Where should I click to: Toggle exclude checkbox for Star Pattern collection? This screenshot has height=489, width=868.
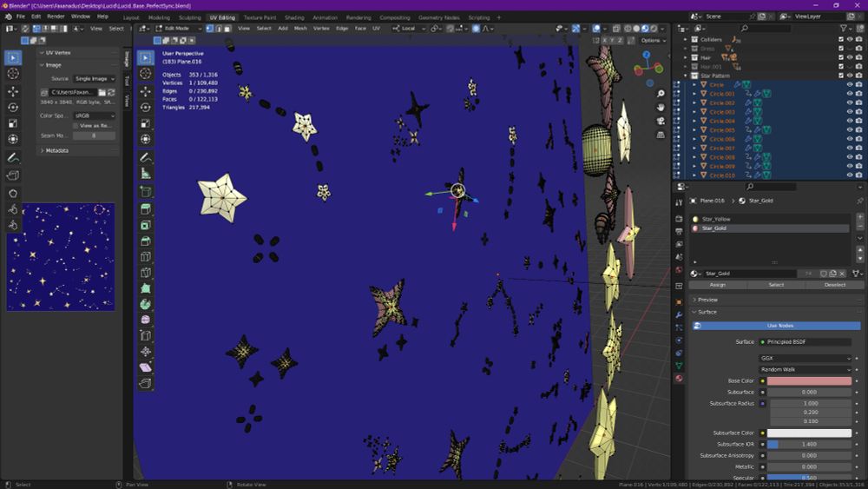pyautogui.click(x=841, y=76)
